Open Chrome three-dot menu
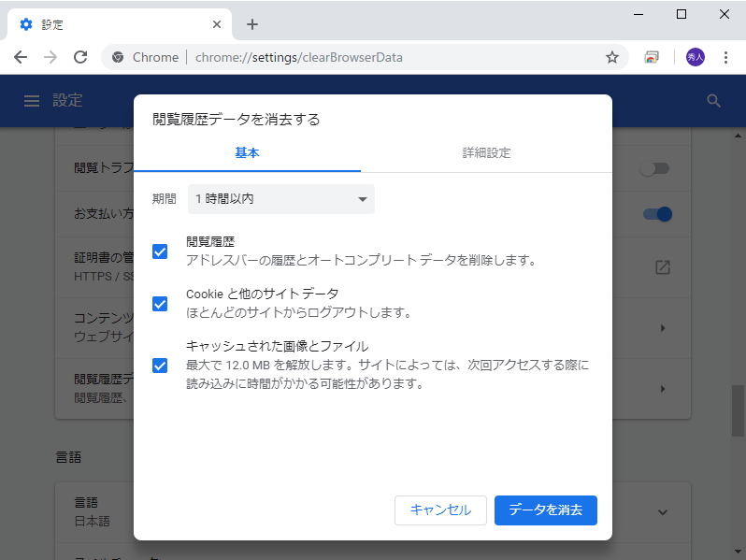The image size is (746, 560). [x=725, y=58]
